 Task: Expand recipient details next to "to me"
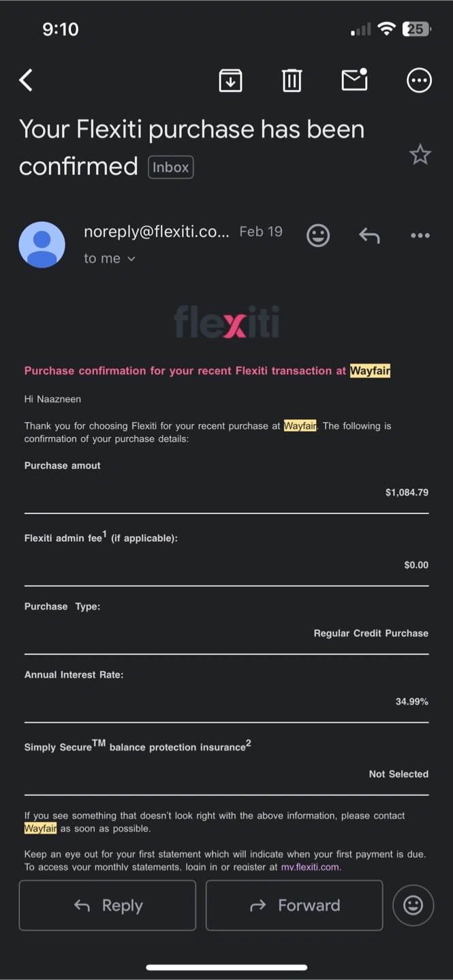(131, 259)
